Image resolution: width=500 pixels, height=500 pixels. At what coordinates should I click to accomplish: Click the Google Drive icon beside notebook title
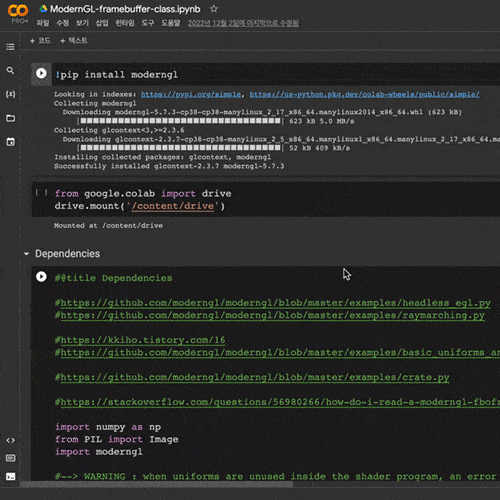[x=43, y=9]
